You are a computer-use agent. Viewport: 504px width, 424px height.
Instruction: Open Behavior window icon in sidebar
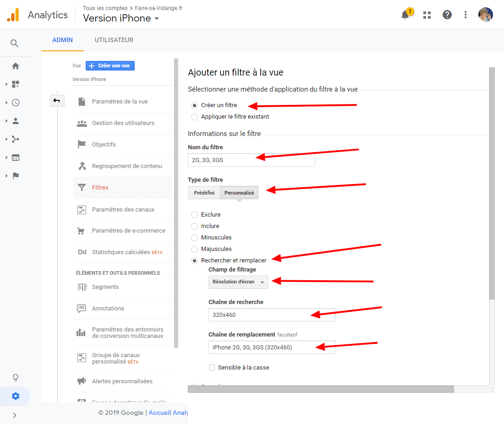16,158
